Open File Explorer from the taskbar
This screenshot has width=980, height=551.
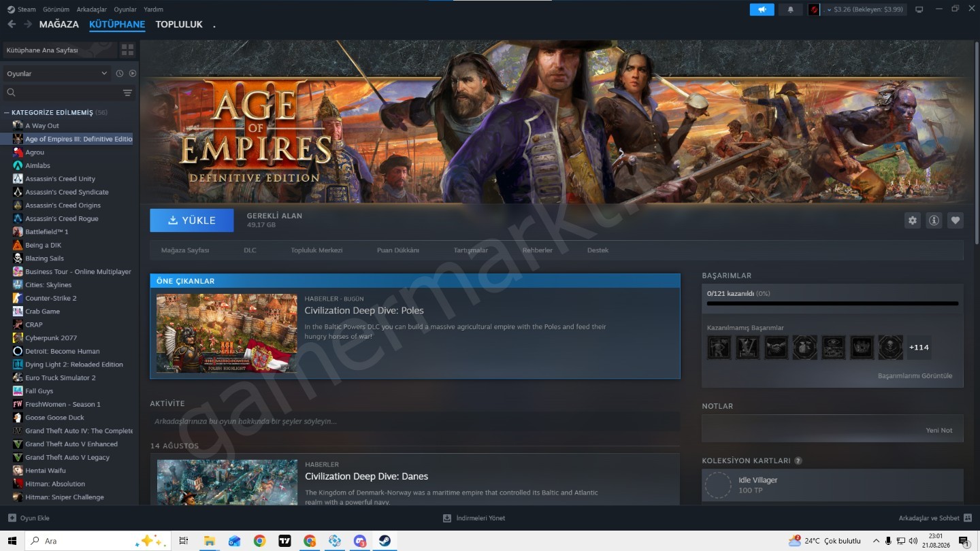[x=210, y=541]
